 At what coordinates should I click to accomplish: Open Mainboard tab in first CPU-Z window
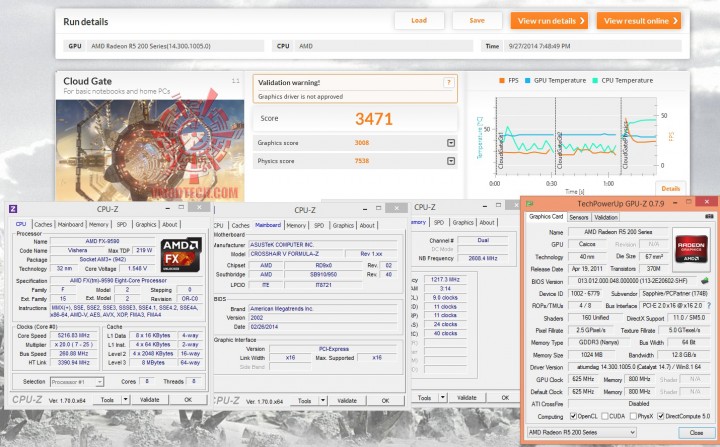coord(70,224)
